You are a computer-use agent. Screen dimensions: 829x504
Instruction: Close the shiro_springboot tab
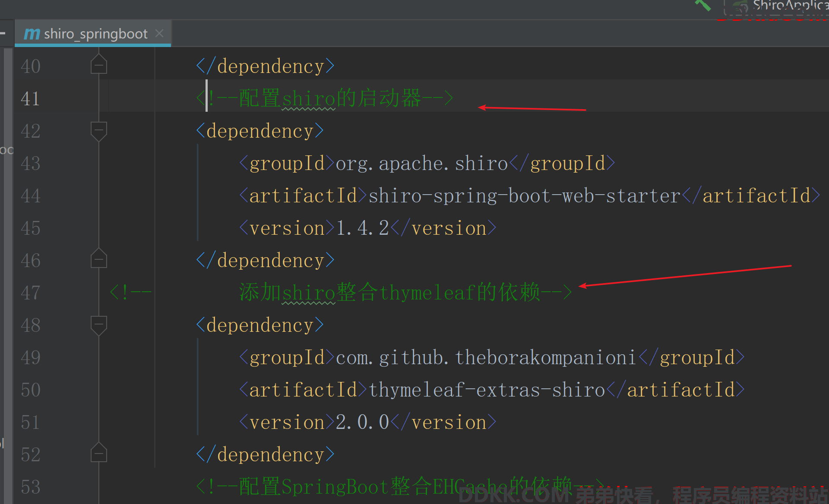(x=159, y=33)
